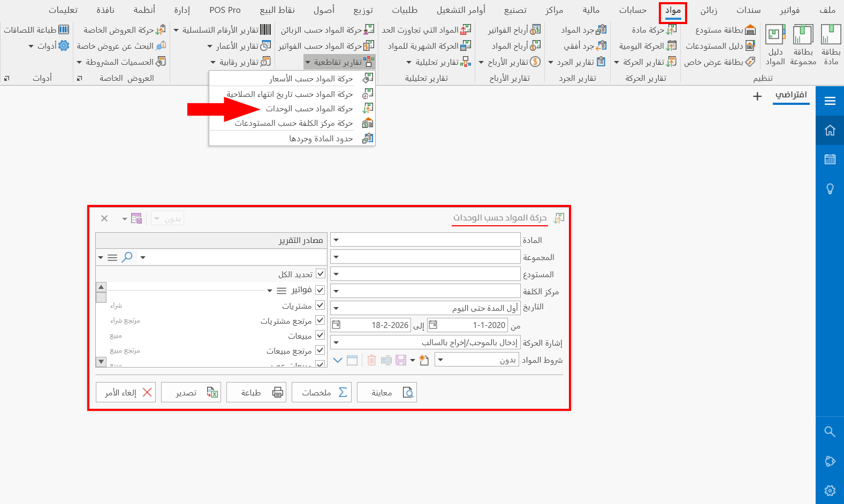Collapse the فواتير group arrow in the sources list
Screen dimensions: 844x504
270,291
